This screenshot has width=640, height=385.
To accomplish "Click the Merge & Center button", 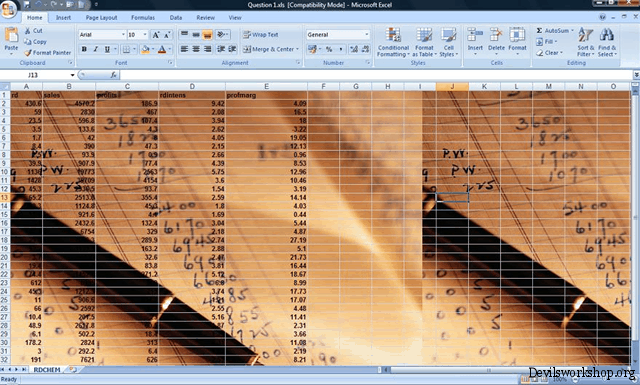I will 271,49.
